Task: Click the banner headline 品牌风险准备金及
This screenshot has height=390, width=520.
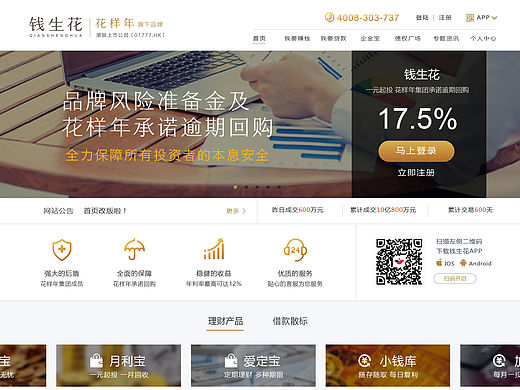Action: click(x=156, y=101)
